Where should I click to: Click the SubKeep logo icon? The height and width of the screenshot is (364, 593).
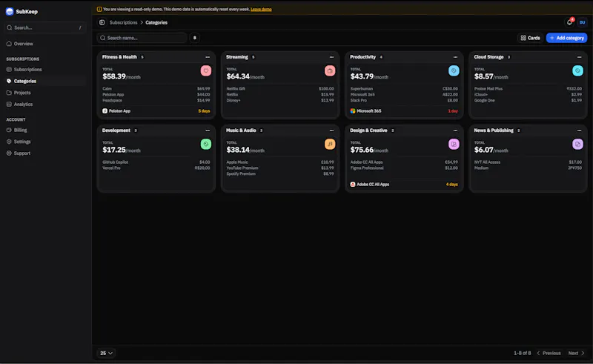point(10,11)
